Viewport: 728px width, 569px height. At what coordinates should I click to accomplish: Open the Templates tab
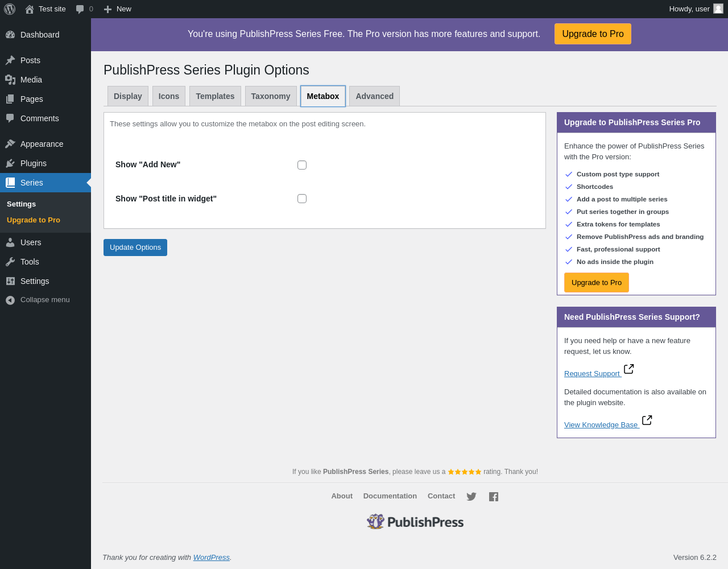click(215, 96)
